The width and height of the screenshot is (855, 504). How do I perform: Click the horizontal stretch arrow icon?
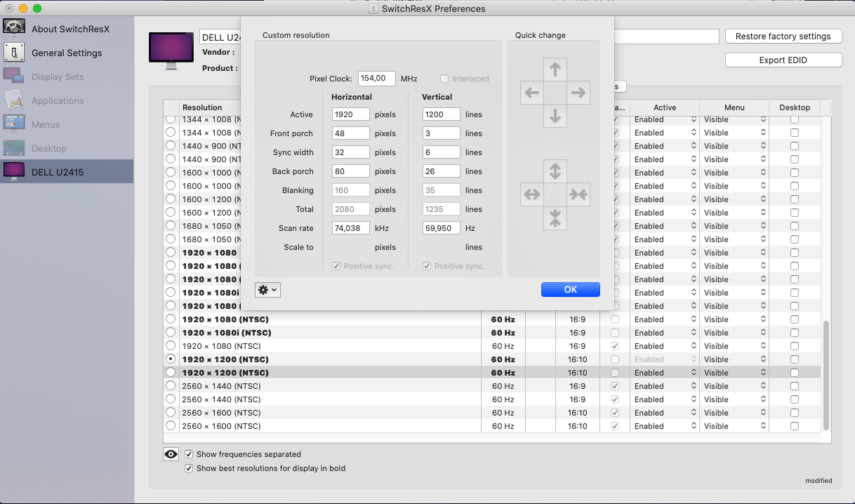(532, 194)
